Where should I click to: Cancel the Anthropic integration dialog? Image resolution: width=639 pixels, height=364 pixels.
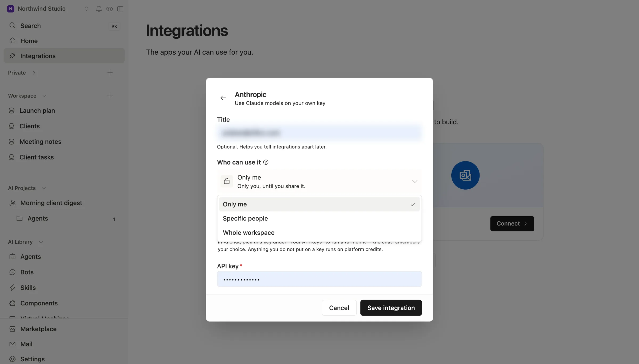[339, 308]
